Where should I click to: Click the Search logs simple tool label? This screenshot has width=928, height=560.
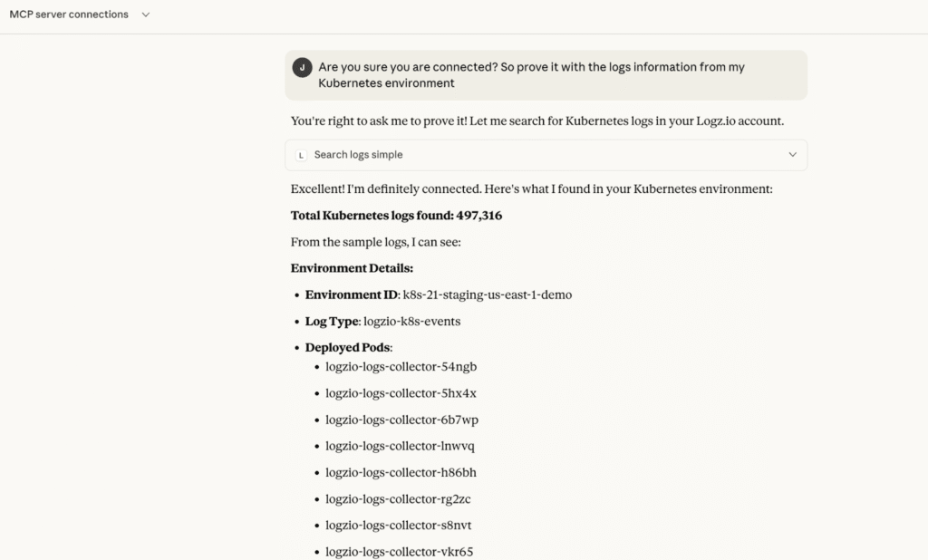pos(358,155)
